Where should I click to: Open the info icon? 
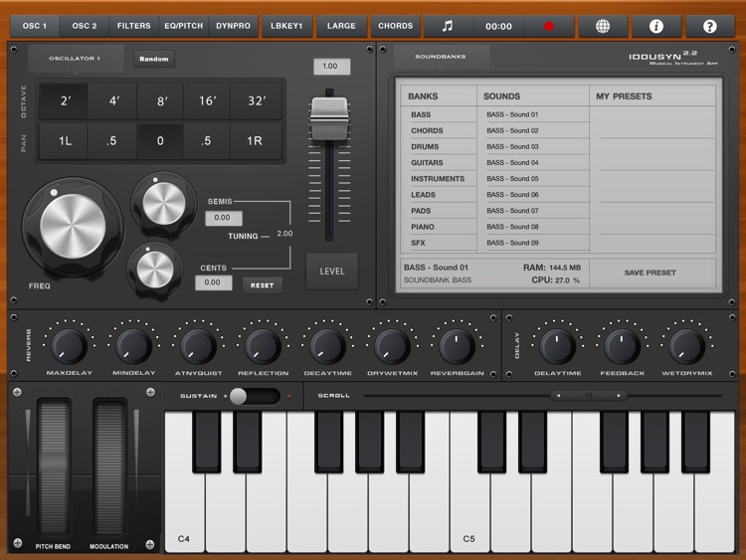click(656, 26)
